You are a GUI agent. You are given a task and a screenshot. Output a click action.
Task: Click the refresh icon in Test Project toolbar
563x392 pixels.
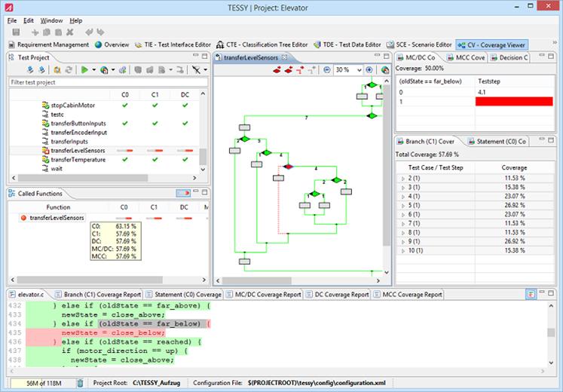coord(67,70)
